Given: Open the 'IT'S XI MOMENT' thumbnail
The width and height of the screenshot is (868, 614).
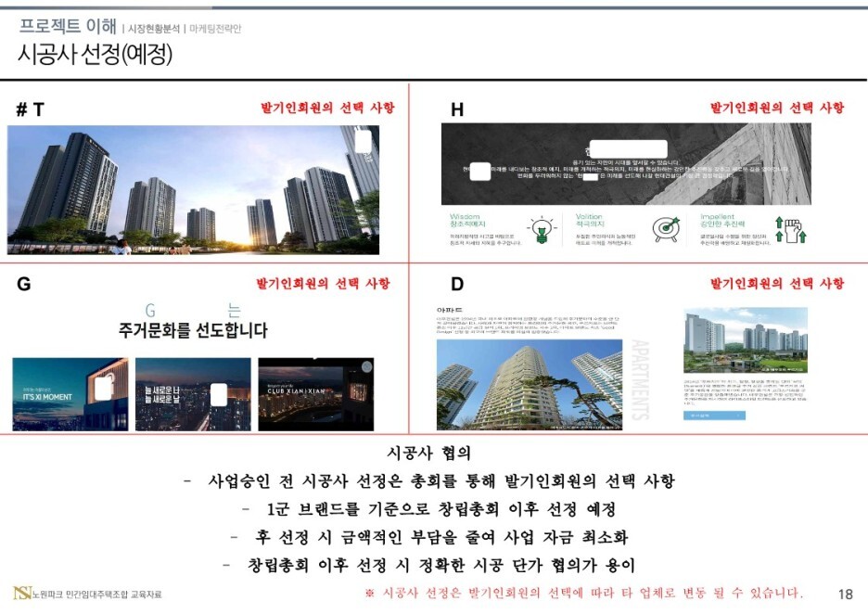Looking at the screenshot, I should tap(70, 394).
